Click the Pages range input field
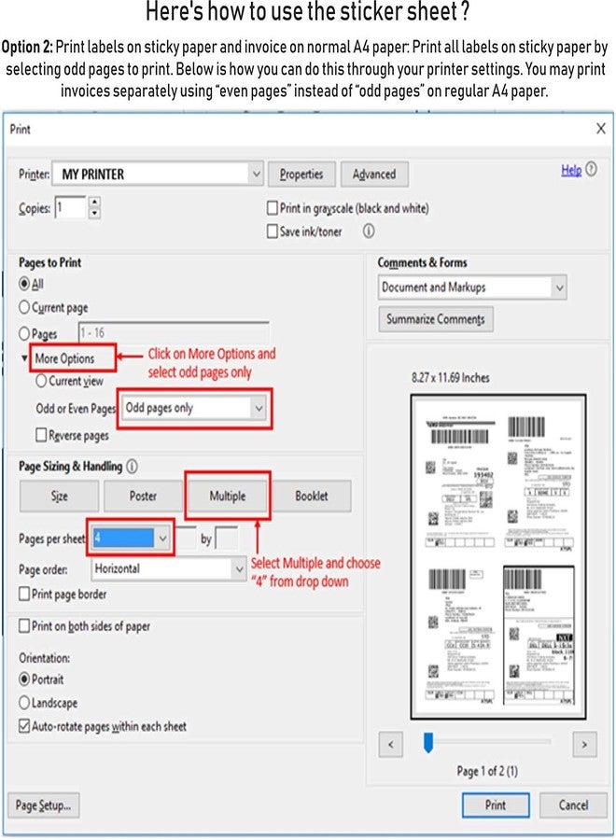Screen dimensions: 616x840 (173, 333)
